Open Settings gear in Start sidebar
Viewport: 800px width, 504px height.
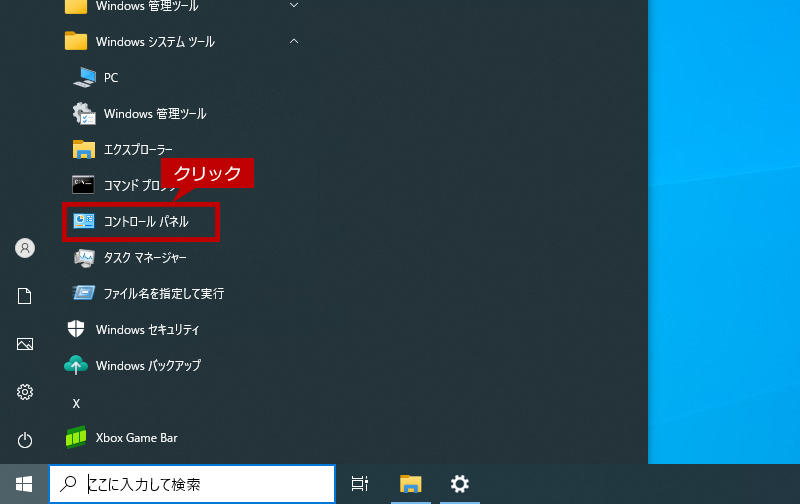24,392
